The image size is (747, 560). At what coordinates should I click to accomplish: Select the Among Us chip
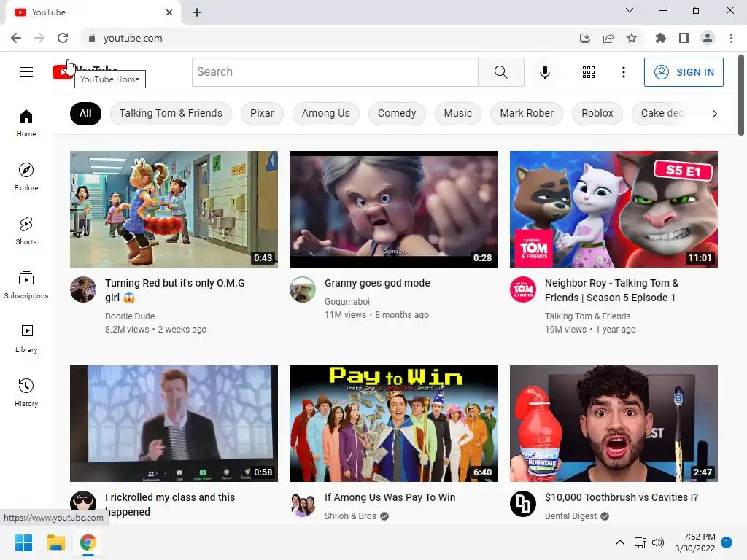326,113
